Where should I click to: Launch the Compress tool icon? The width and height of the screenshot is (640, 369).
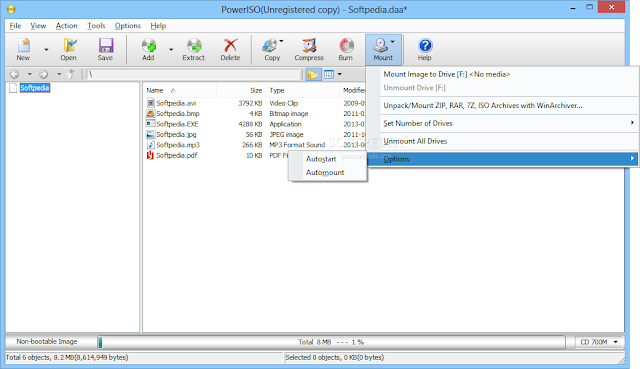click(x=309, y=49)
